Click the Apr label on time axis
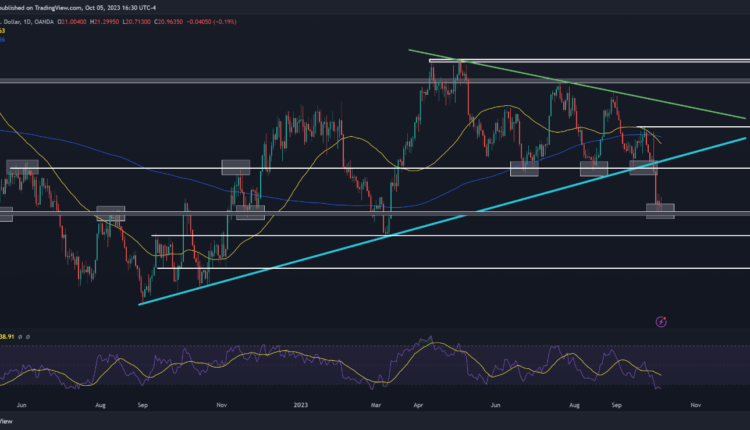 (418, 407)
